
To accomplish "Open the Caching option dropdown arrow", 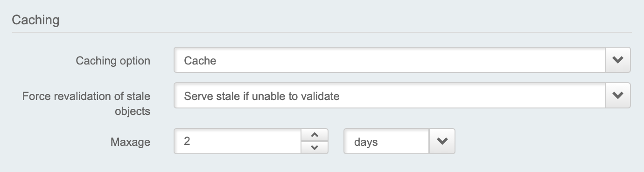I will 618,60.
